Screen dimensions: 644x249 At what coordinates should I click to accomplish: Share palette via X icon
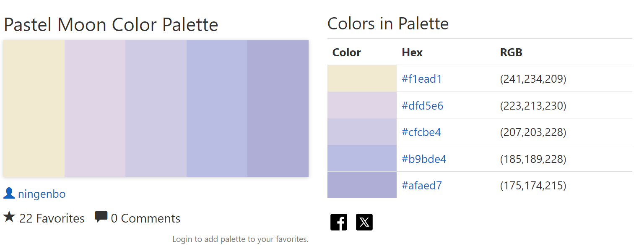pyautogui.click(x=364, y=222)
